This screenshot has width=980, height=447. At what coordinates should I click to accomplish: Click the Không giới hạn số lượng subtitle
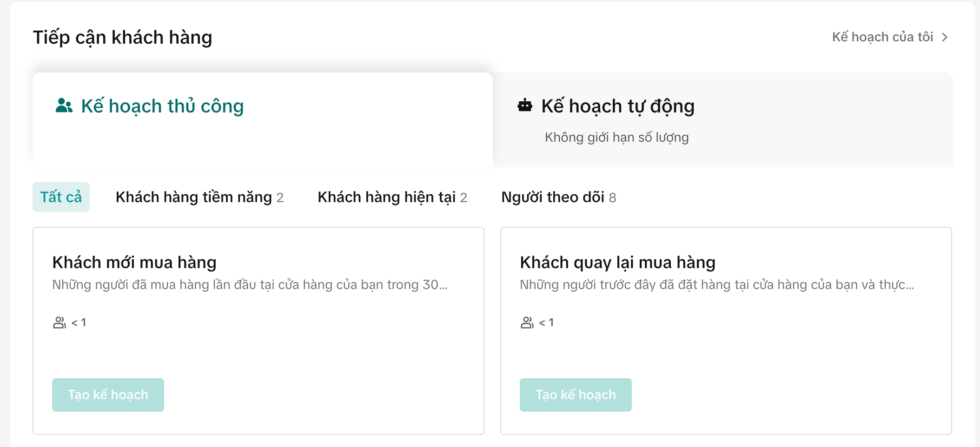pos(616,138)
